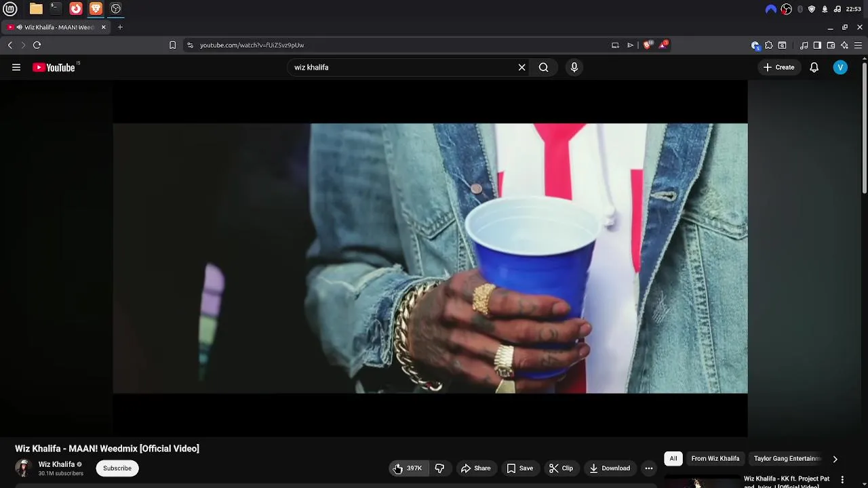Open Leo AI sparkle icon
Viewport: 868px width, 488px height.
click(x=844, y=45)
